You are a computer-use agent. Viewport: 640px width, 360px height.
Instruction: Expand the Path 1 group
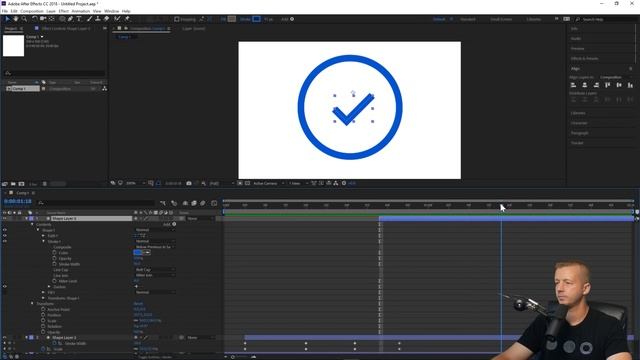click(x=44, y=236)
